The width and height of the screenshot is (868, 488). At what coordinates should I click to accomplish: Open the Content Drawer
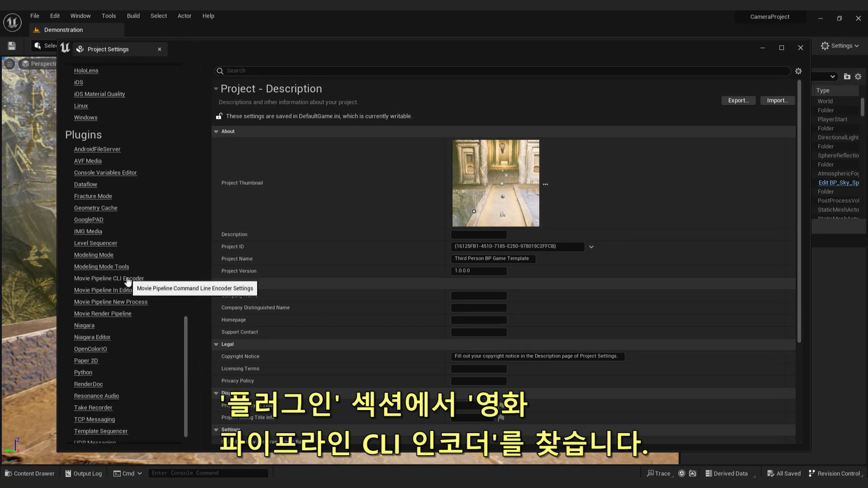point(30,473)
